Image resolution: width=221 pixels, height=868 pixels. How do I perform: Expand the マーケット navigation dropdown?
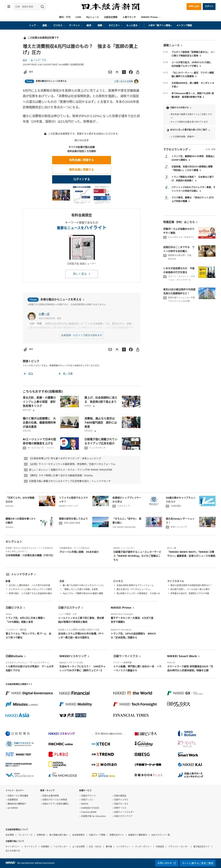tap(76, 25)
